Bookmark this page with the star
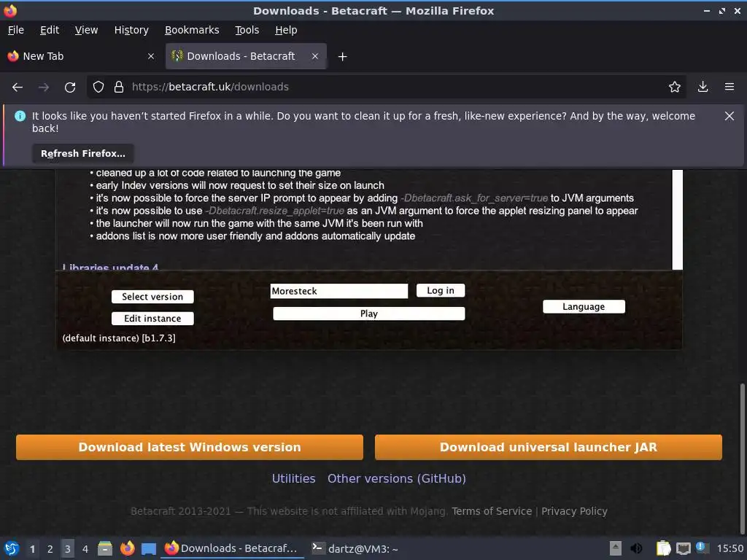This screenshot has width=747, height=560. (675, 87)
